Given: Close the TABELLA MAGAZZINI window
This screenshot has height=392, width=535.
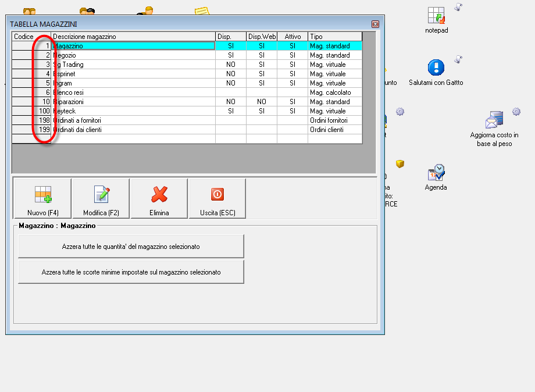Looking at the screenshot, I should pyautogui.click(x=375, y=24).
